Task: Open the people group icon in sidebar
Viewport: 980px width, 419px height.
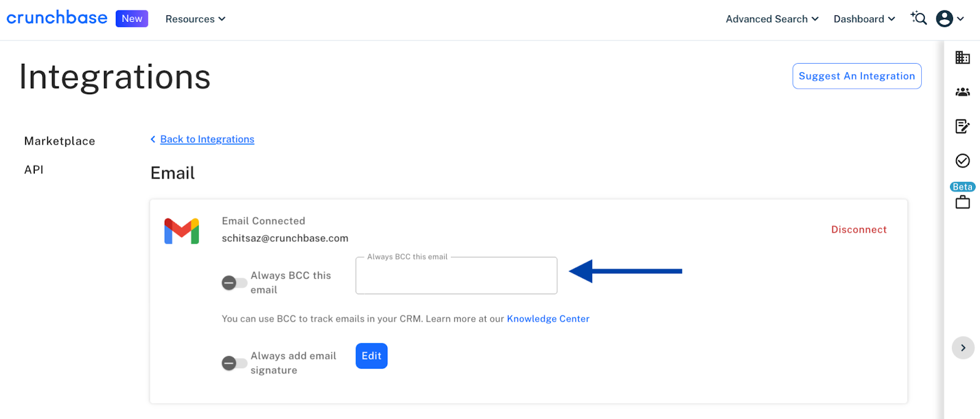Action: tap(962, 92)
